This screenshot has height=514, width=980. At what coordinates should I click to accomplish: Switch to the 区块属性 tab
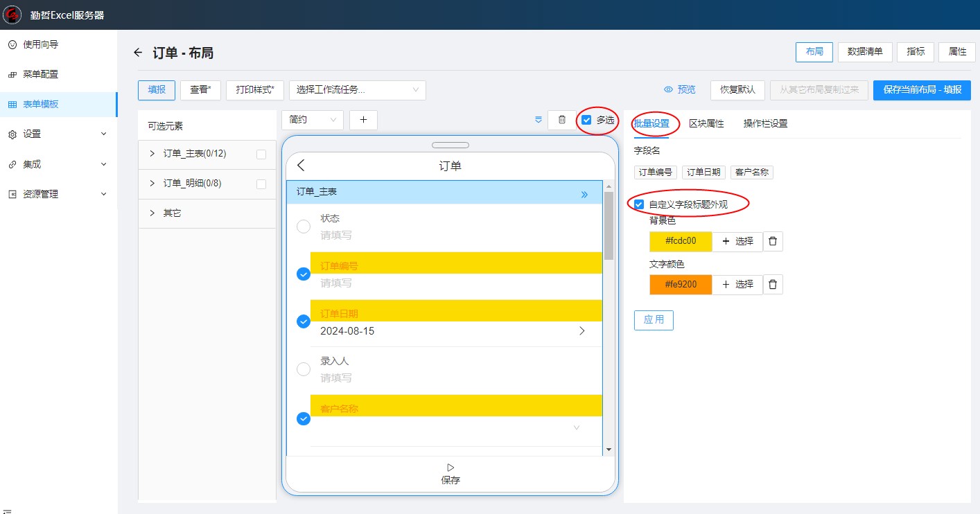click(x=706, y=123)
